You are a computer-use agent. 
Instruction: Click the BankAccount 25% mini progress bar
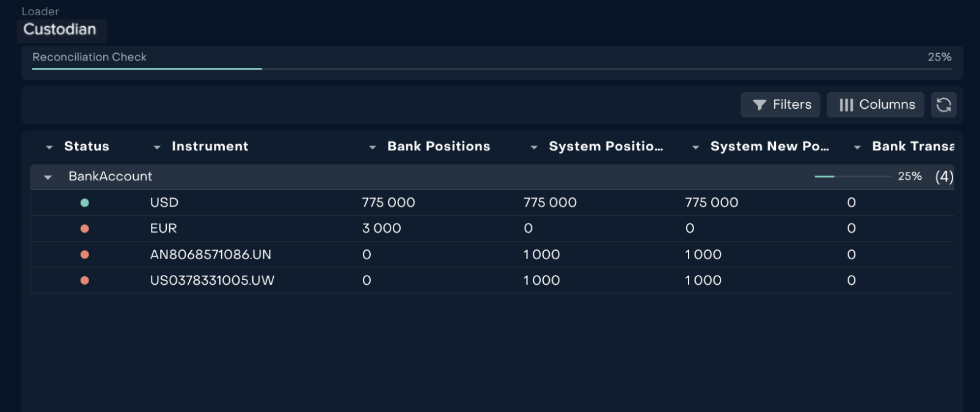click(x=853, y=177)
